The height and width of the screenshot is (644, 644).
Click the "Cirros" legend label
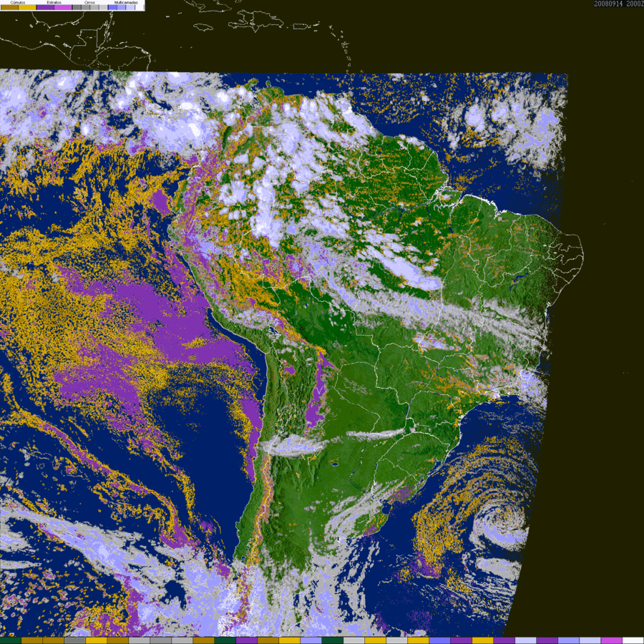click(x=89, y=2)
